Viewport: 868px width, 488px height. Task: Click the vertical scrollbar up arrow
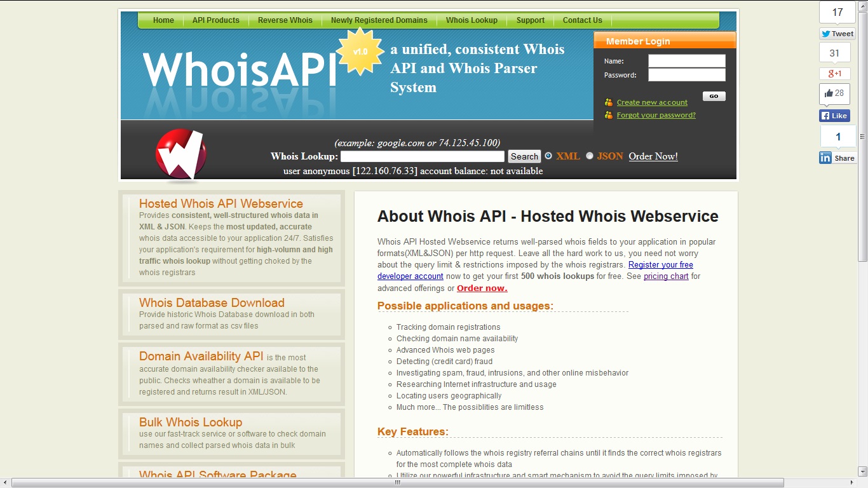863,5
